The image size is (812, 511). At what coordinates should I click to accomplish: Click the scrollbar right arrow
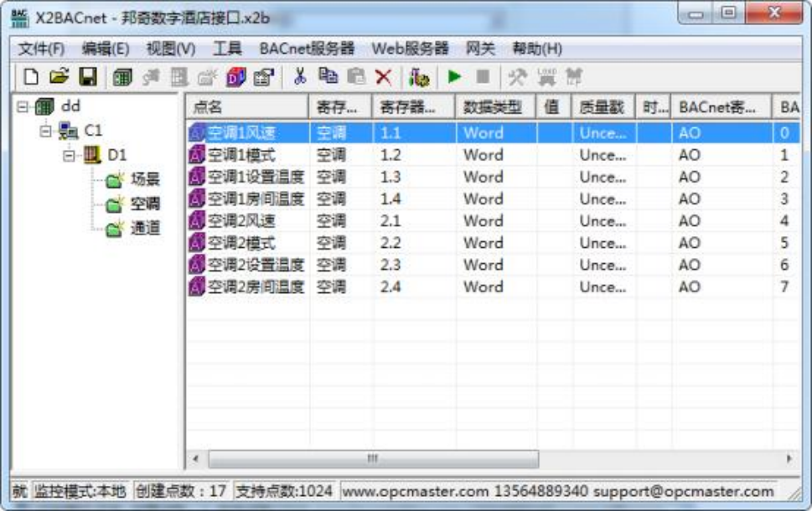click(x=789, y=459)
